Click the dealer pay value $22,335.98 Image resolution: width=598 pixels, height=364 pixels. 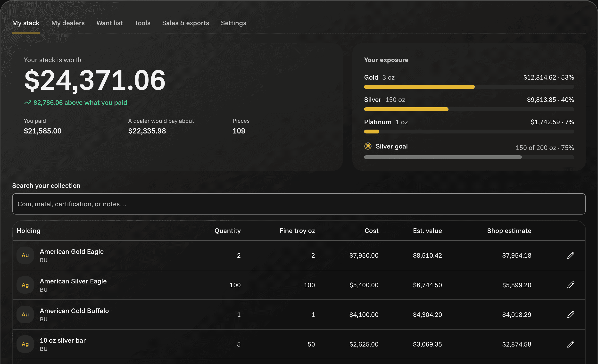tap(147, 131)
